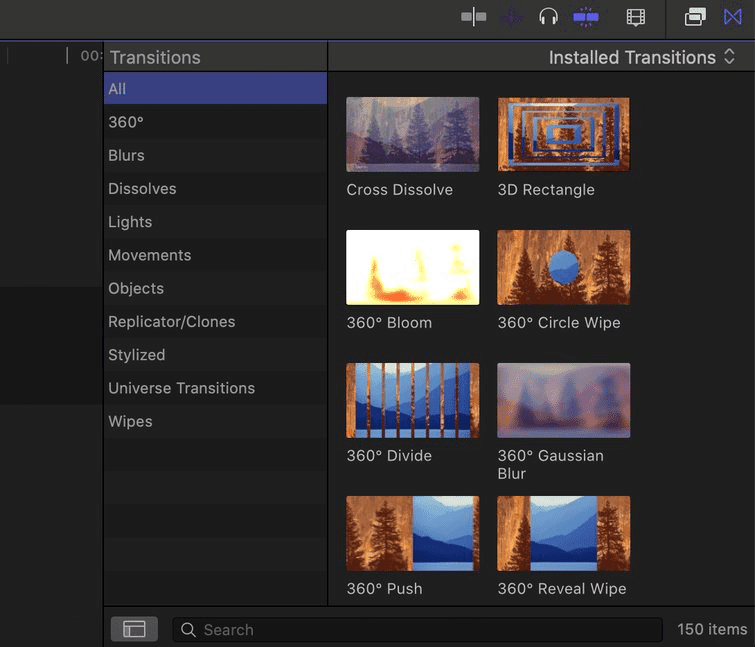
Task: Click into the Search field
Action: click(x=417, y=630)
